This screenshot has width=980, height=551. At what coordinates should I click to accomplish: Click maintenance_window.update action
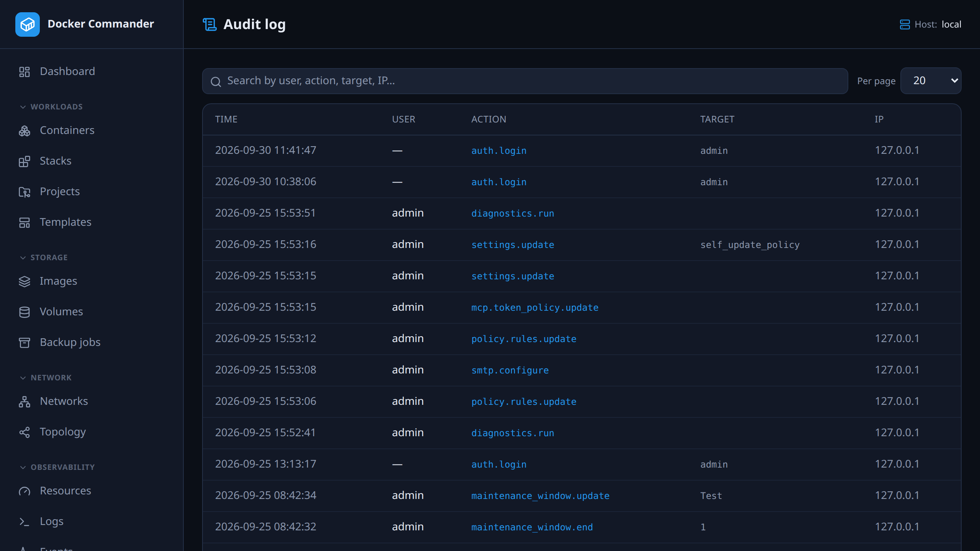540,496
